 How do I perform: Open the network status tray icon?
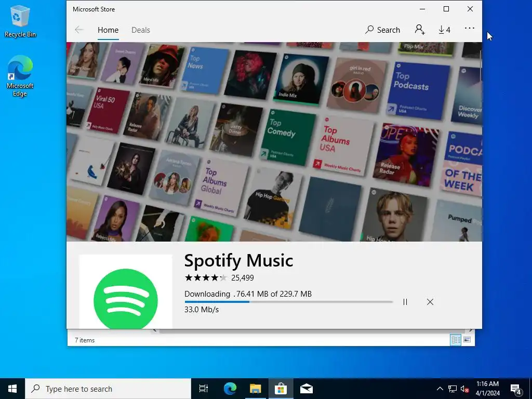coord(453,389)
